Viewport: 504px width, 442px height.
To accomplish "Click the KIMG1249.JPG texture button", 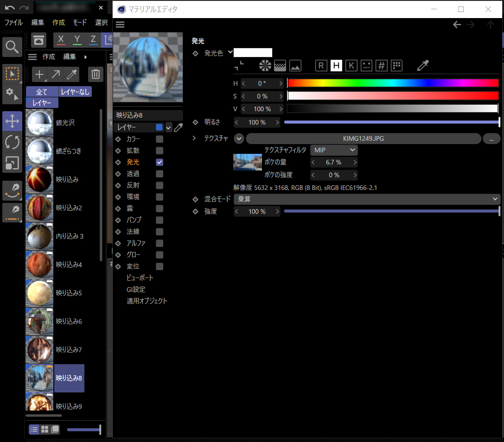I will click(363, 139).
